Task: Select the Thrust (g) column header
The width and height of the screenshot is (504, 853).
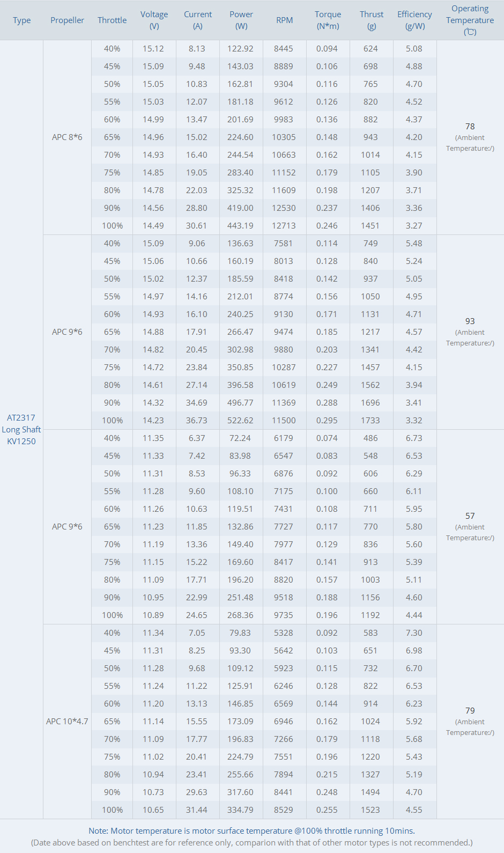Action: click(x=372, y=20)
